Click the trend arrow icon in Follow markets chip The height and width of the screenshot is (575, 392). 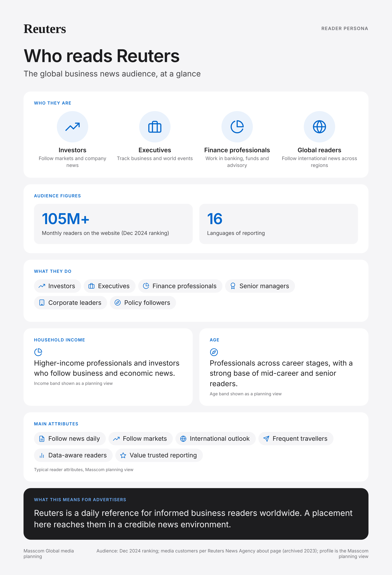pos(116,439)
